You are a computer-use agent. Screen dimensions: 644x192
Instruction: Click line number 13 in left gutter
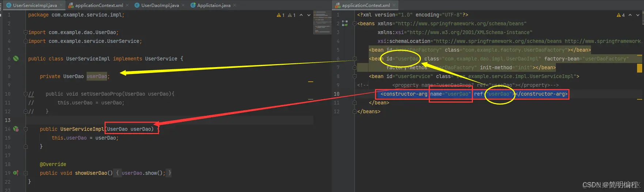(x=7, y=120)
